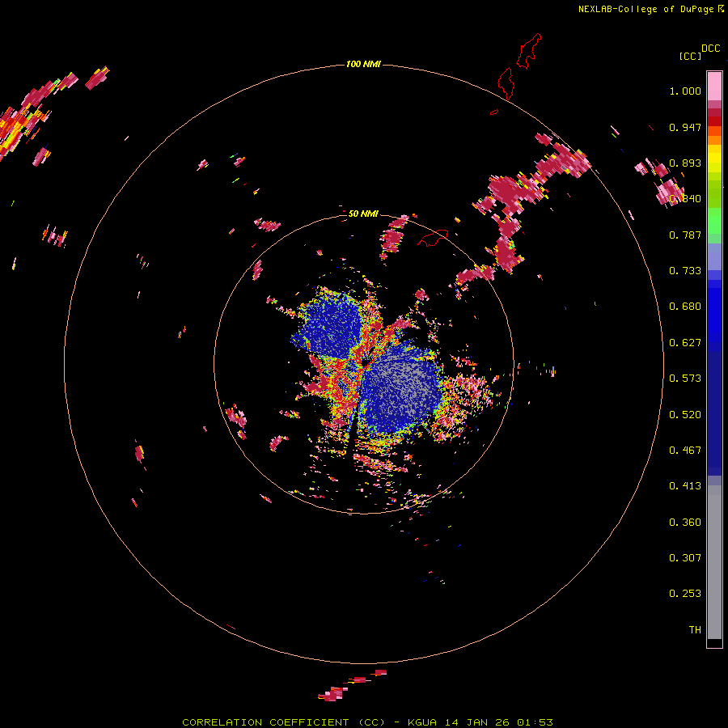Click the radar site center black dot
Viewport: 728px width, 728px height.
tap(366, 362)
